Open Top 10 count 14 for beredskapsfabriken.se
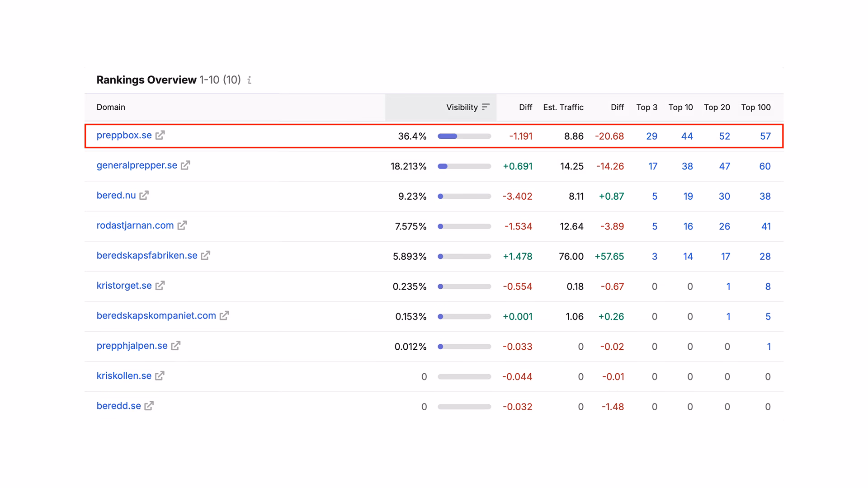 point(688,256)
